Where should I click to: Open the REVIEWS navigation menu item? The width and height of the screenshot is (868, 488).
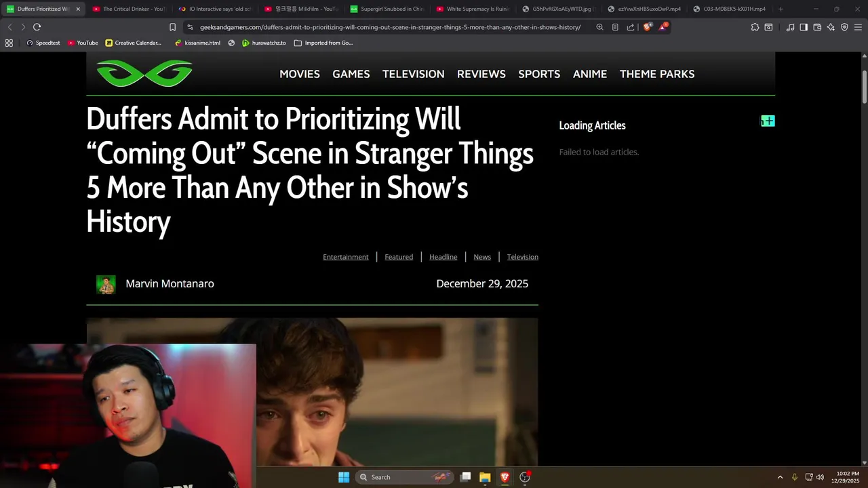(x=481, y=74)
